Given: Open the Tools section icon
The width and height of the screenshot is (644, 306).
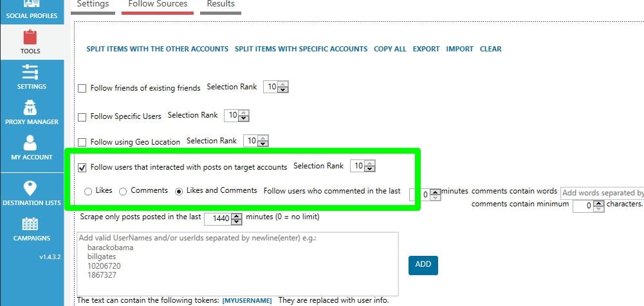Looking at the screenshot, I should 30,37.
